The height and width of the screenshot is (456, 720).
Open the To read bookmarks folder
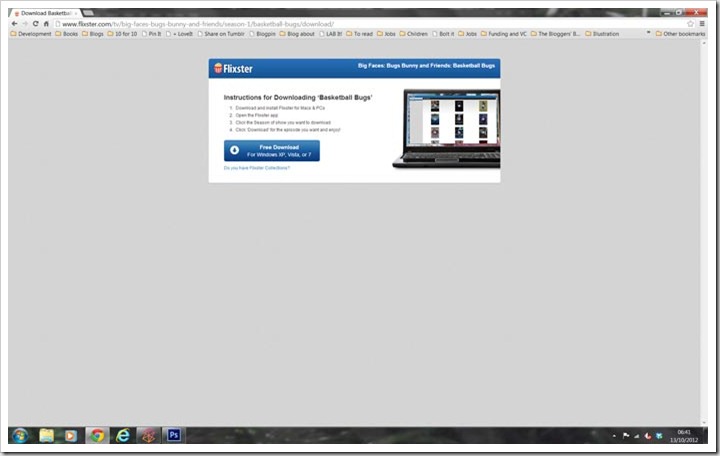click(x=360, y=34)
